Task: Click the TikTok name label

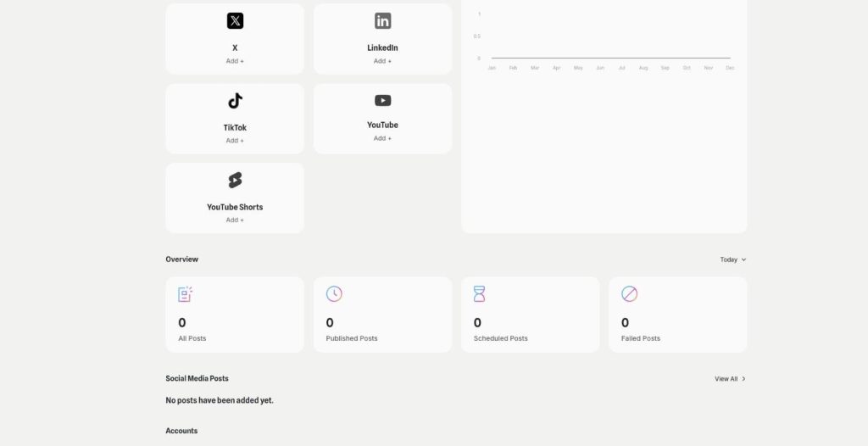Action: pyautogui.click(x=235, y=128)
